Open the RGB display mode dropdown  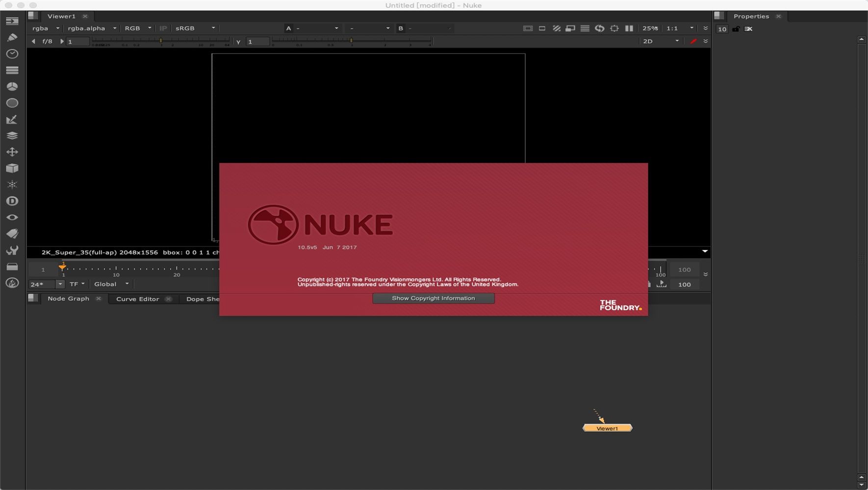pyautogui.click(x=137, y=28)
